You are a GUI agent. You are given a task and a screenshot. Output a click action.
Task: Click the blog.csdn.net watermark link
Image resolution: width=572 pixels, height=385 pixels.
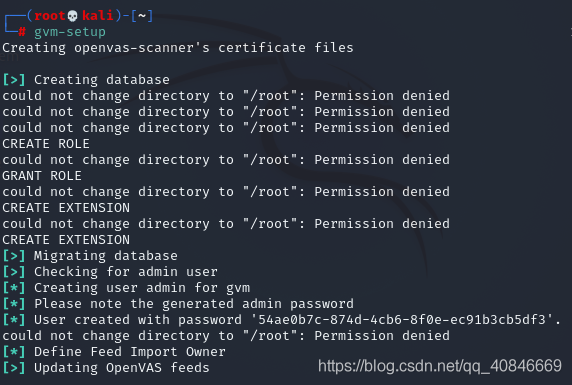[x=440, y=366]
